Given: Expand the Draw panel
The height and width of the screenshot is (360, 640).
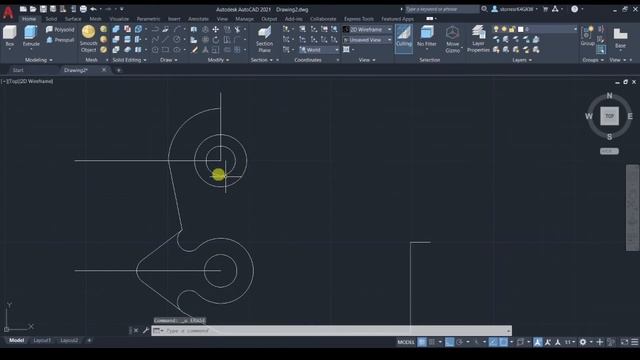Looking at the screenshot, I should pyautogui.click(x=169, y=60).
